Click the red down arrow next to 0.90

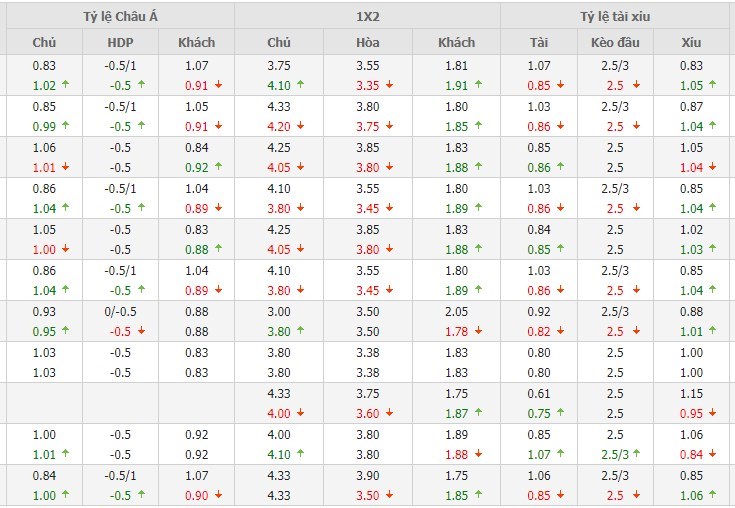217,495
